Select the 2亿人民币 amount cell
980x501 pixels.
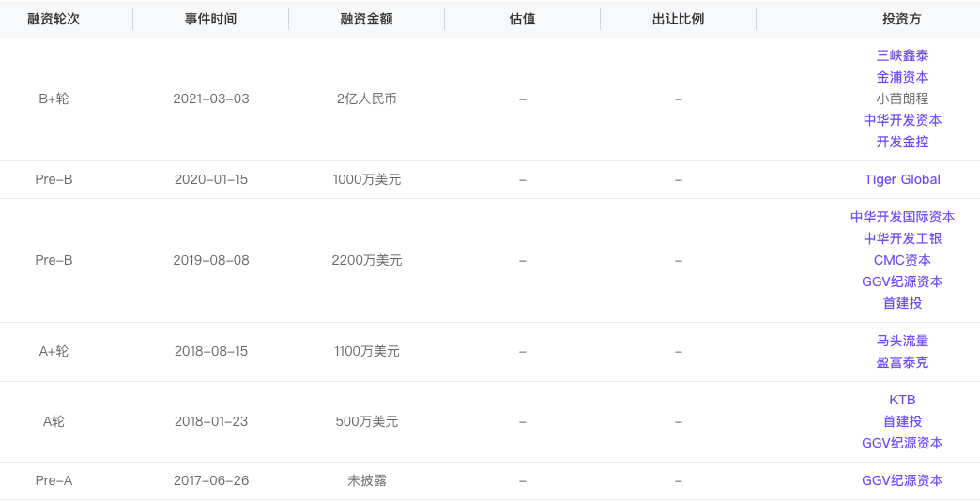click(366, 99)
